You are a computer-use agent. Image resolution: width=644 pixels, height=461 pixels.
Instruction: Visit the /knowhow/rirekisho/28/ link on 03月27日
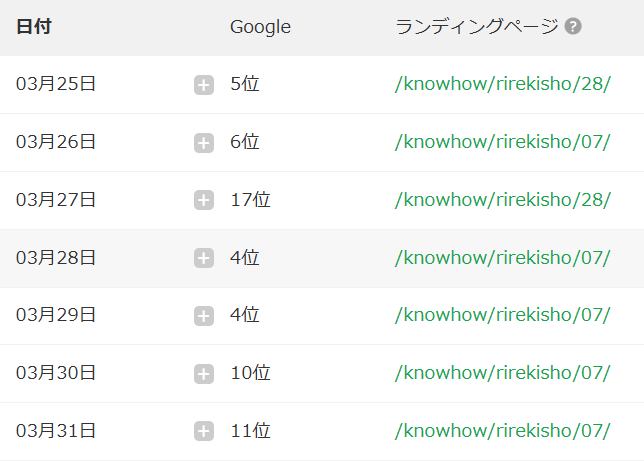[503, 200]
